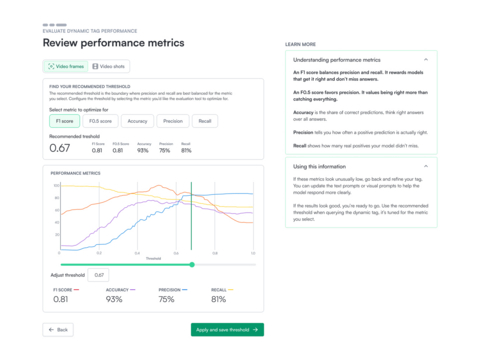
Task: Click the 93% accuracy value under chart
Action: 114,299
